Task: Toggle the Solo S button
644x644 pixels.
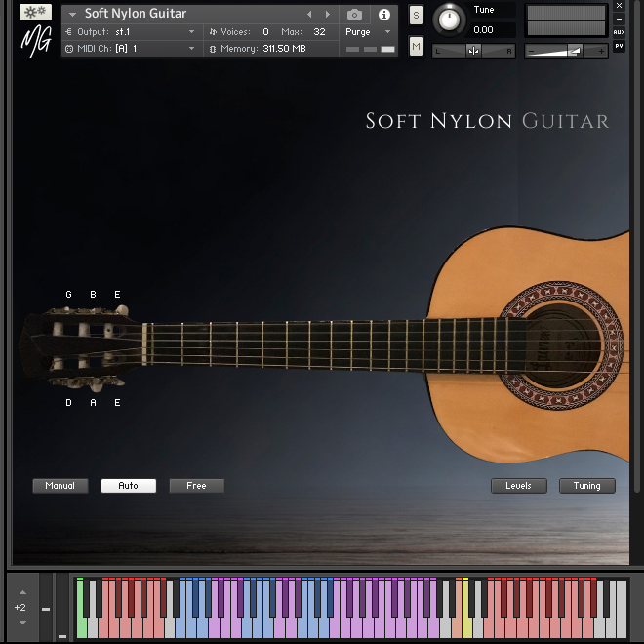Action: (x=416, y=16)
